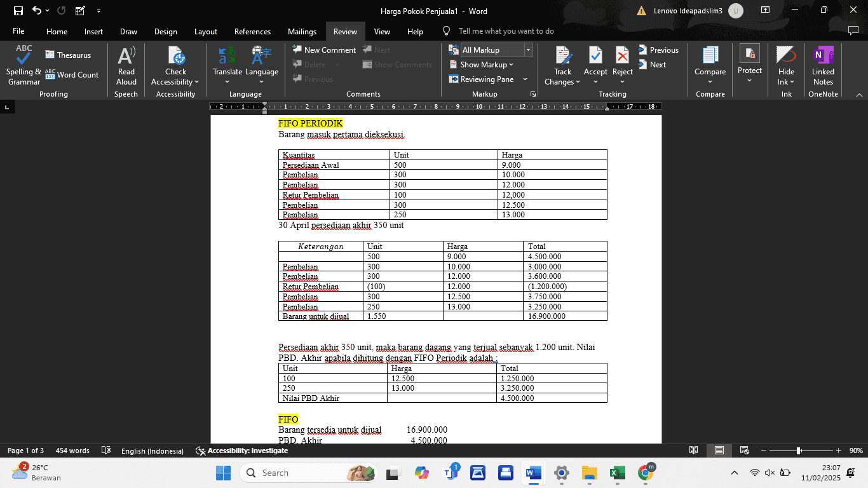This screenshot has height=488, width=868.
Task: Click the Barang untuk dijual cell
Action: pos(321,316)
